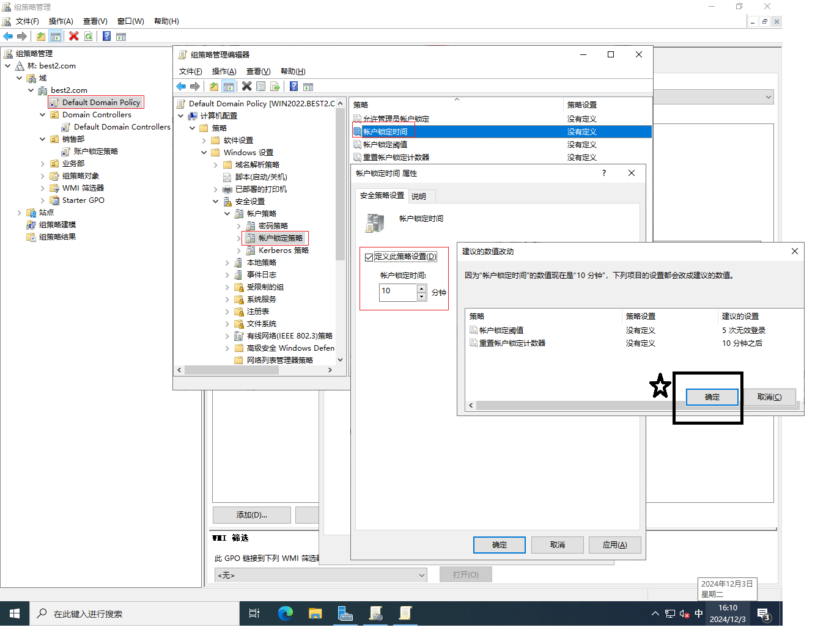
Task: Select the Starter GPO node in the left tree
Action: (83, 200)
